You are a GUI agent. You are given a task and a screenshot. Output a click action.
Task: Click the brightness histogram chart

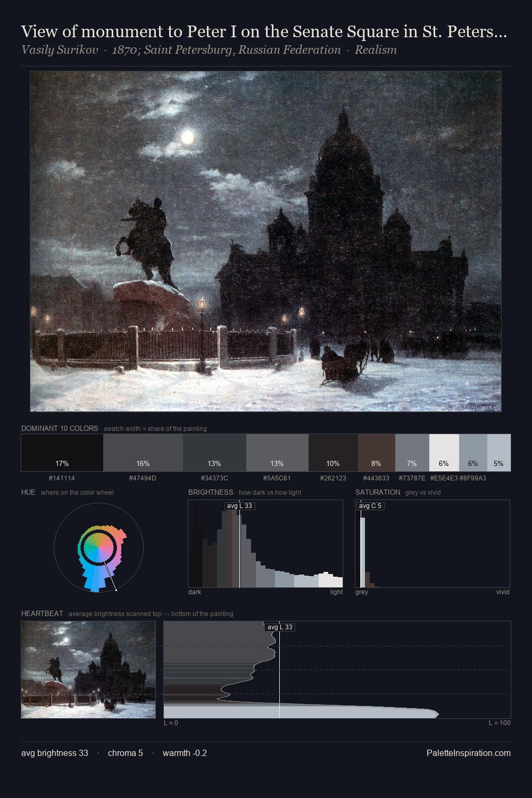point(265,544)
